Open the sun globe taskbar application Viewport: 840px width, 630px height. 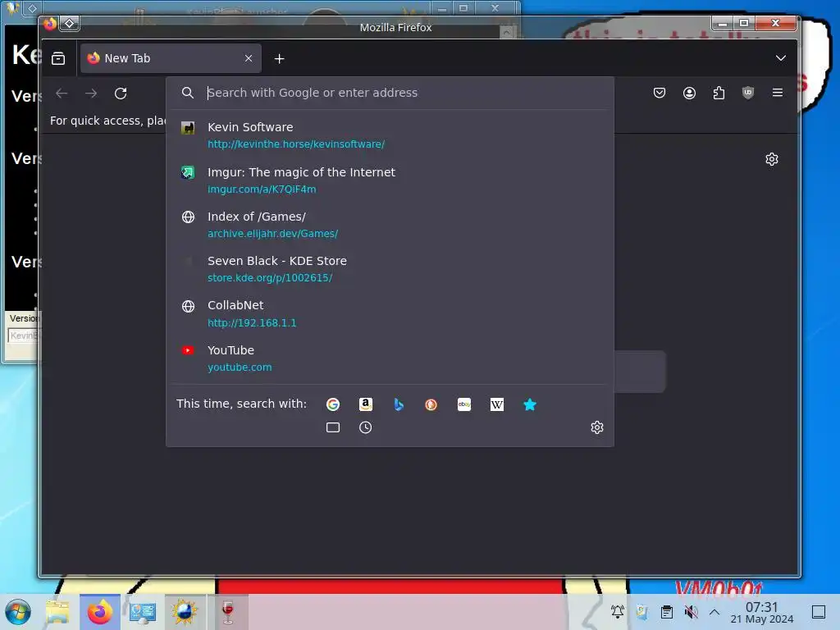(x=185, y=612)
